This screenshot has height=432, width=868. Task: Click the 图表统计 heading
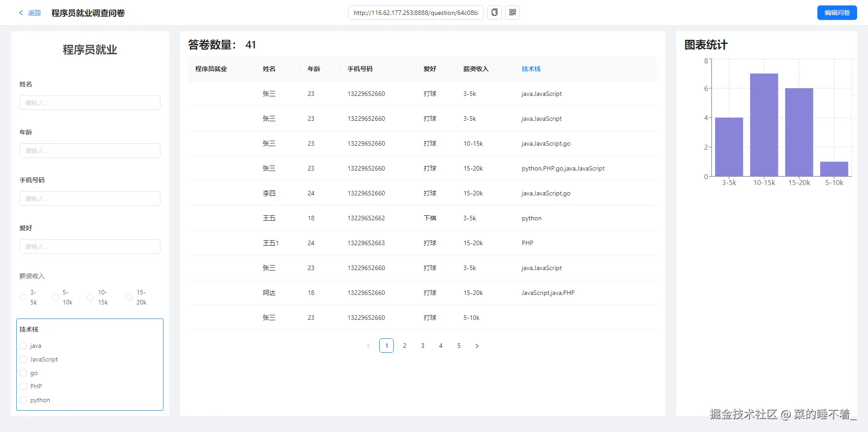pyautogui.click(x=706, y=45)
